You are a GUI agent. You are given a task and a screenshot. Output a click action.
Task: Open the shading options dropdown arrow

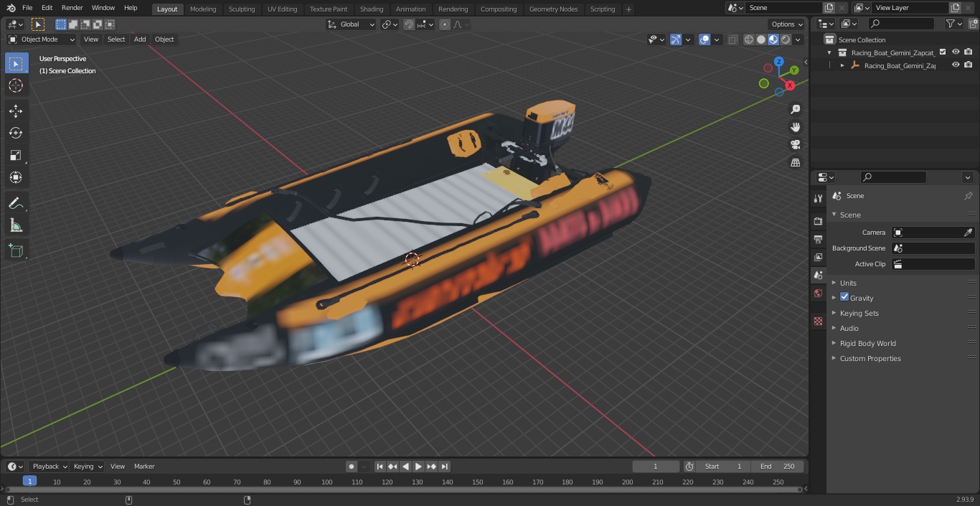point(798,39)
